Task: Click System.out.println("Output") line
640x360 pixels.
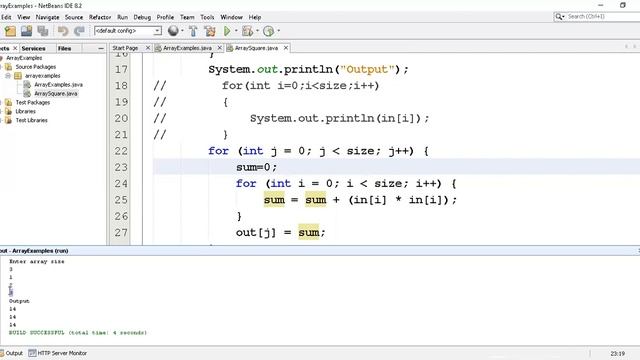Action: coord(308,69)
